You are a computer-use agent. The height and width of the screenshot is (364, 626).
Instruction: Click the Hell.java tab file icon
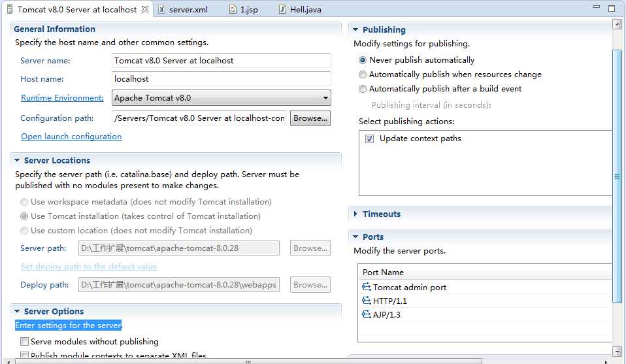pos(282,9)
